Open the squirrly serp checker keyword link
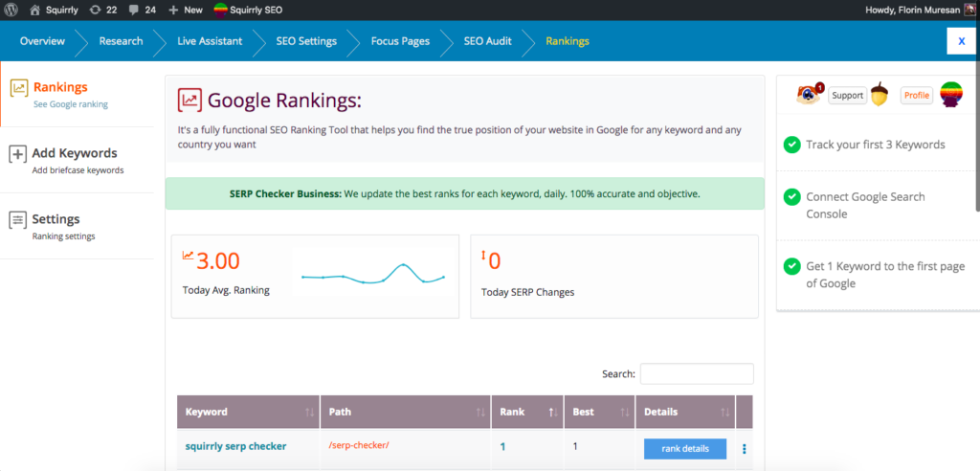 coord(235,446)
